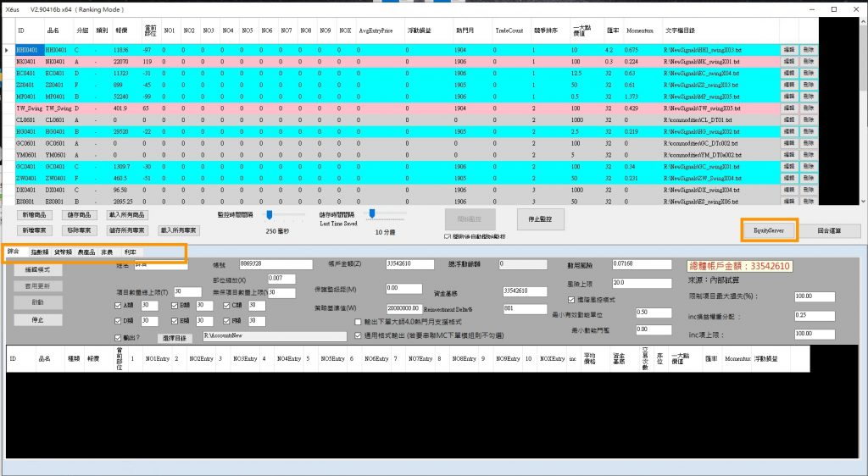Click 編輯 button for the HHI0401 row
868x476 pixels.
pyautogui.click(x=789, y=50)
